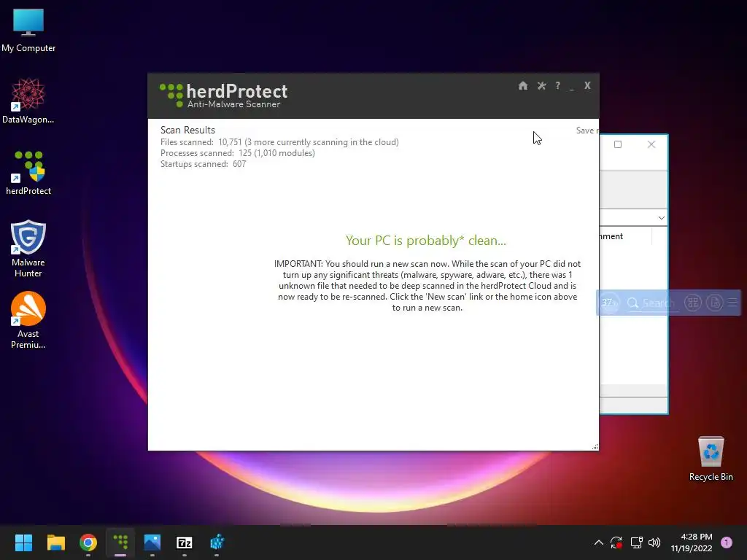Click 'Startups scanned: 607' line

click(x=203, y=164)
